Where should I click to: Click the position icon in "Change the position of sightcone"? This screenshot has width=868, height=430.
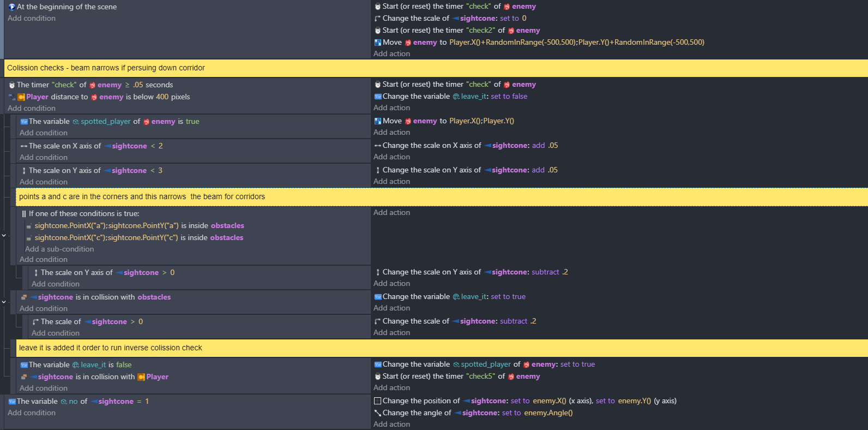coord(377,401)
